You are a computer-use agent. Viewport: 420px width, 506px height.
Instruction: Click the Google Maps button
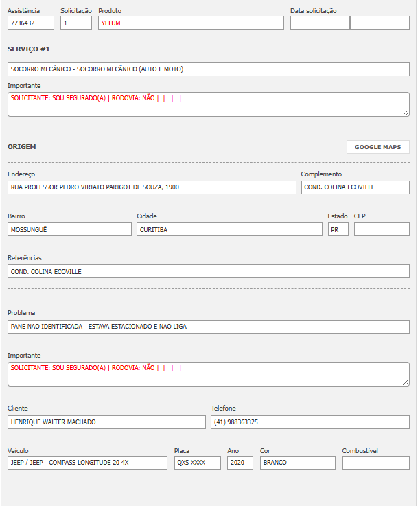click(377, 147)
